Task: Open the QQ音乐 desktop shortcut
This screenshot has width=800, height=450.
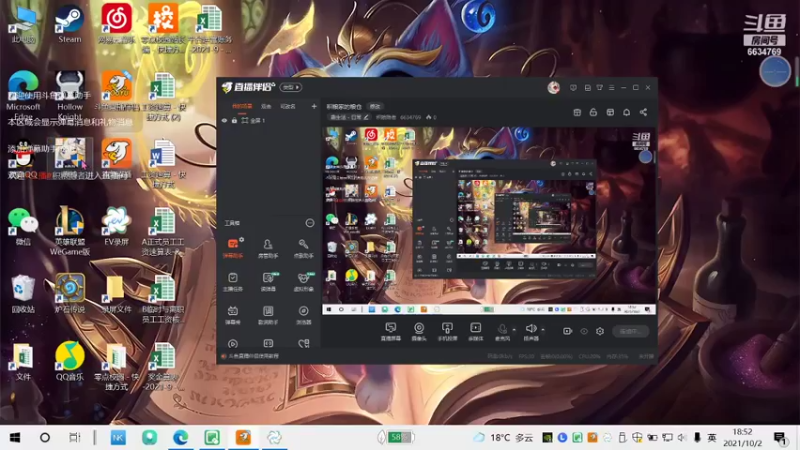Action: coord(70,361)
